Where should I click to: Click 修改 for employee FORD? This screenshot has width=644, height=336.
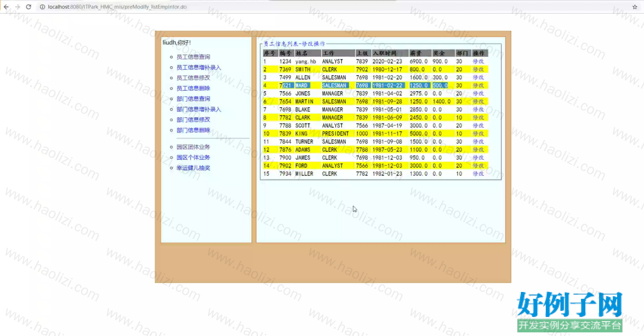478,166
